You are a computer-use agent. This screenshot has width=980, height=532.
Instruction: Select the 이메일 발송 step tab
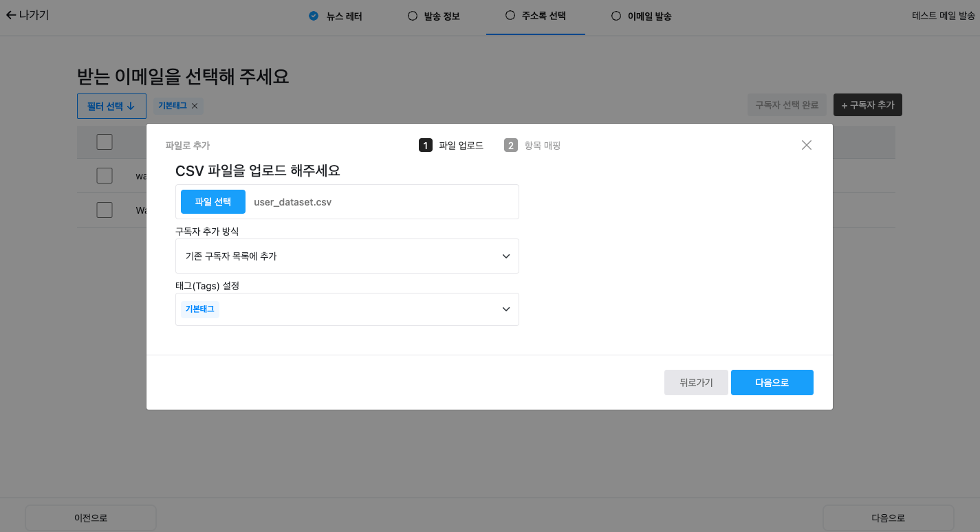[x=640, y=15]
